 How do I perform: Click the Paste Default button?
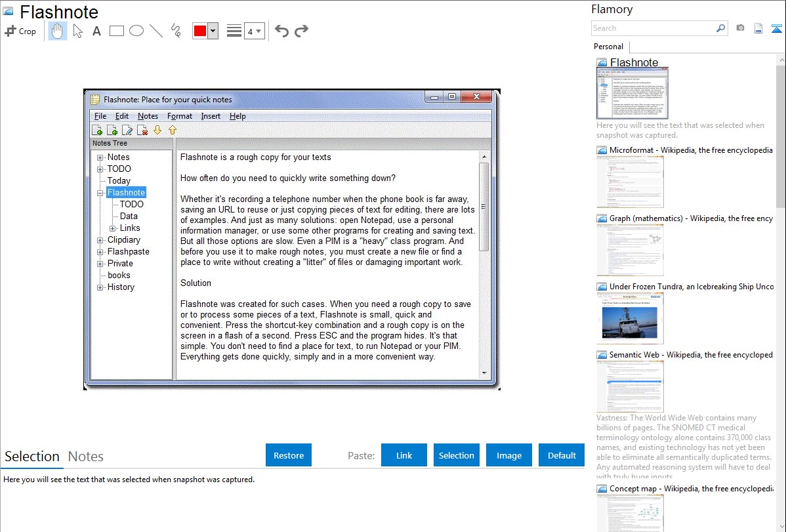(562, 455)
